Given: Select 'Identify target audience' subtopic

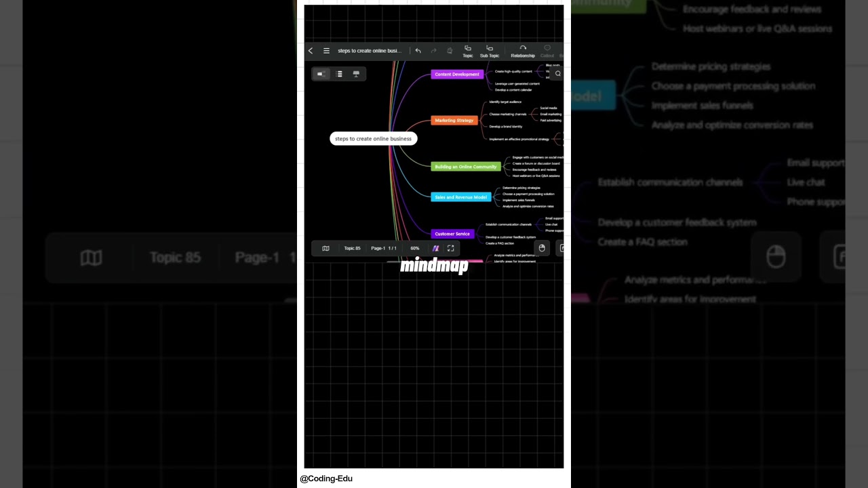Looking at the screenshot, I should point(505,102).
